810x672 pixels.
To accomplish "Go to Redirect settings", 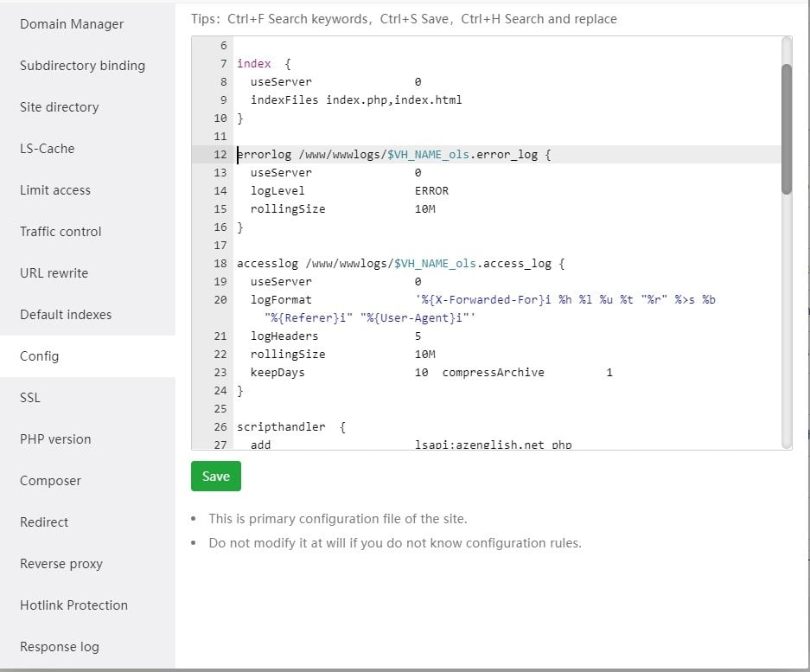I will click(44, 522).
